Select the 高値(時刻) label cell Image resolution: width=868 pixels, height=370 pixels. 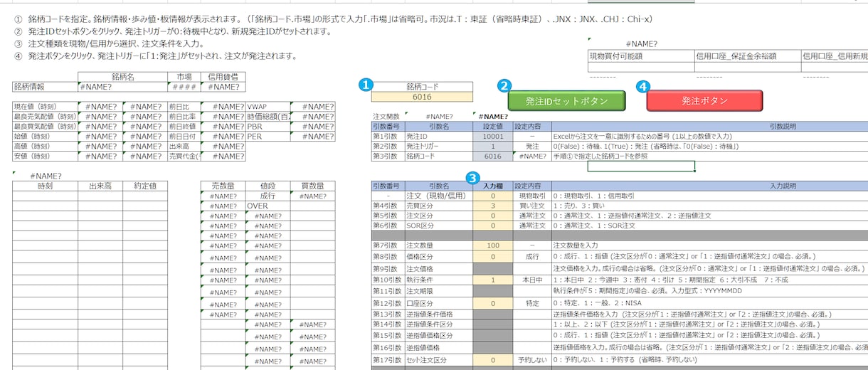click(x=45, y=146)
